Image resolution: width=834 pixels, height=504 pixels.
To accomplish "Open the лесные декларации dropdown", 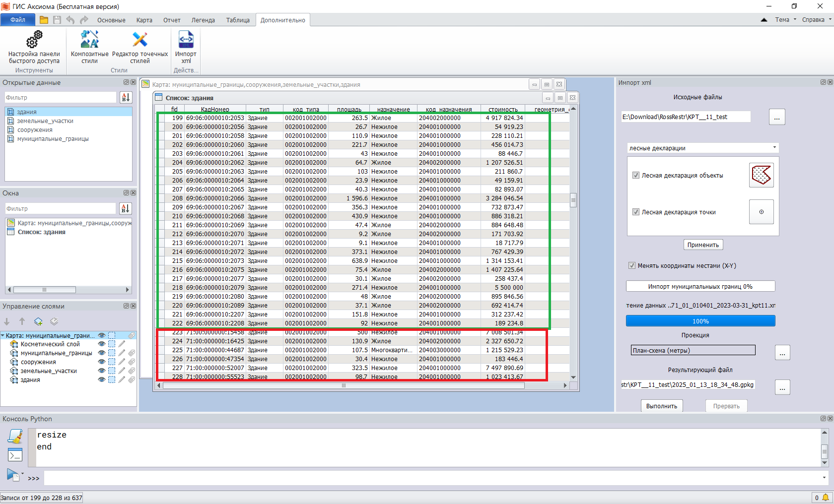I will point(702,148).
